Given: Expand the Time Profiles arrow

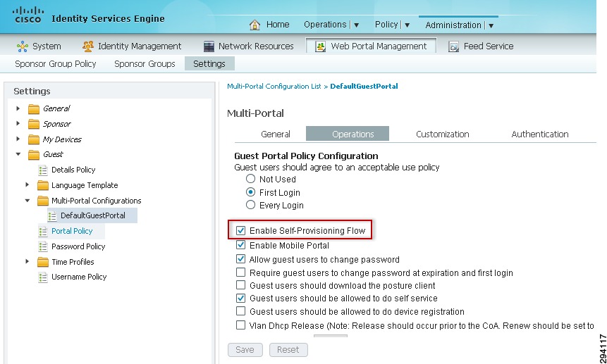Looking at the screenshot, I should pyautogui.click(x=27, y=262).
